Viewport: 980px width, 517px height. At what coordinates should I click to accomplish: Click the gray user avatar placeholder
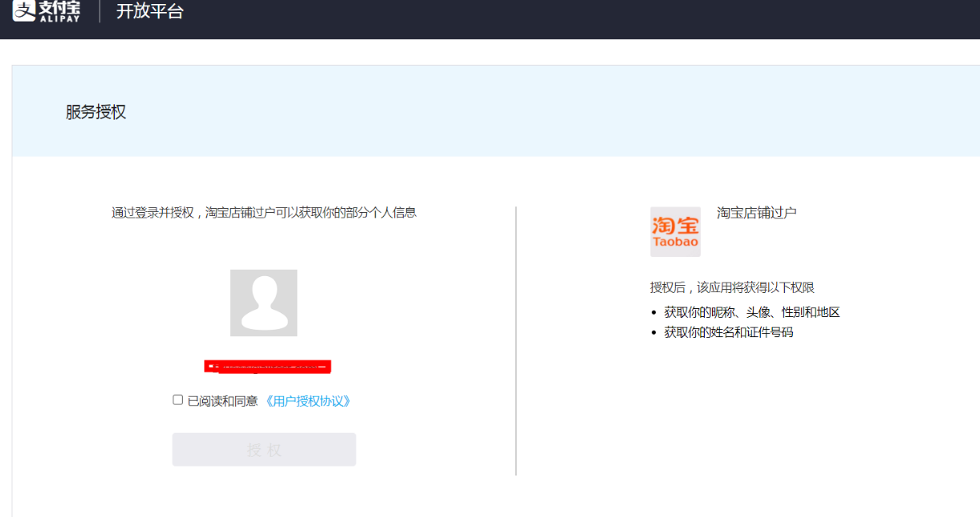tap(263, 303)
